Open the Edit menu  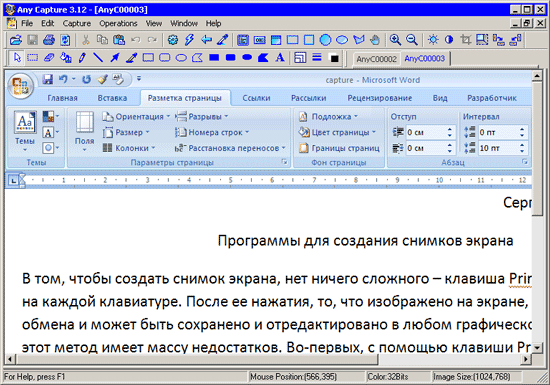coord(48,23)
